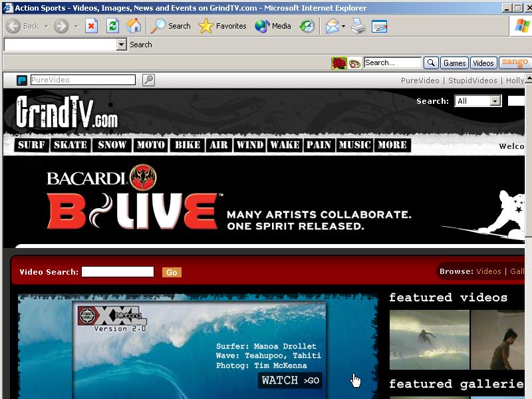532x399 pixels.
Task: Expand the toolbar search combo box dropdown
Action: coord(122,45)
